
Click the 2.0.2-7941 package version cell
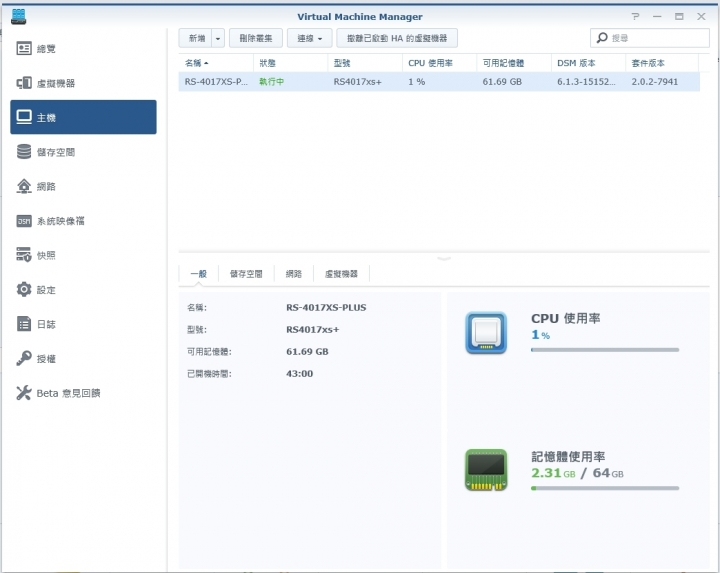tap(654, 82)
